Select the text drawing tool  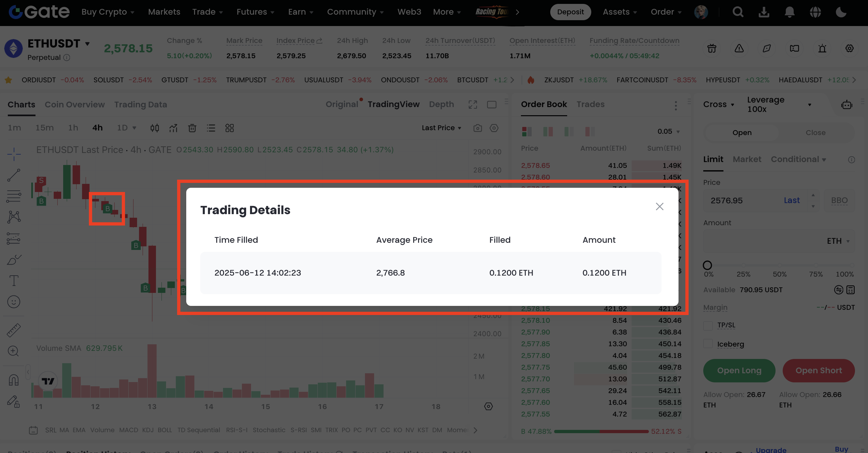coord(14,281)
